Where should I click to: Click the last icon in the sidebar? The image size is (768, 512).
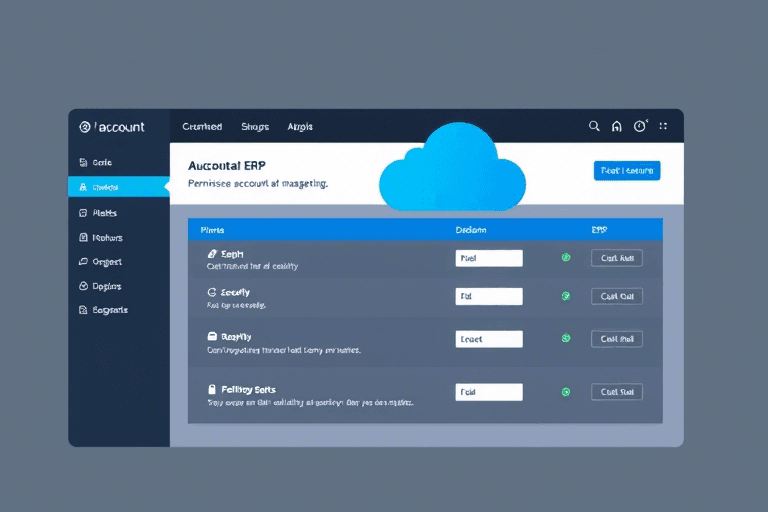(84, 310)
